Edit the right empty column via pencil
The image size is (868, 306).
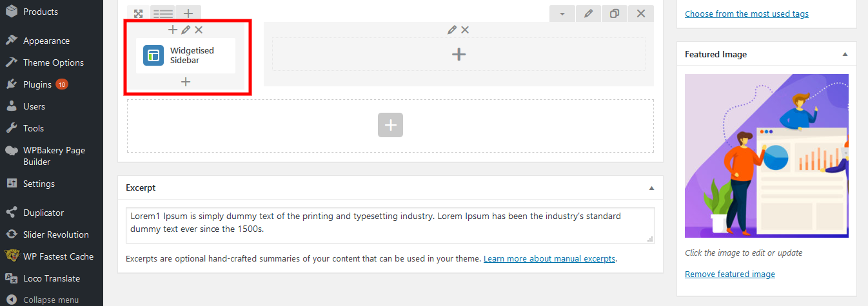pos(452,30)
